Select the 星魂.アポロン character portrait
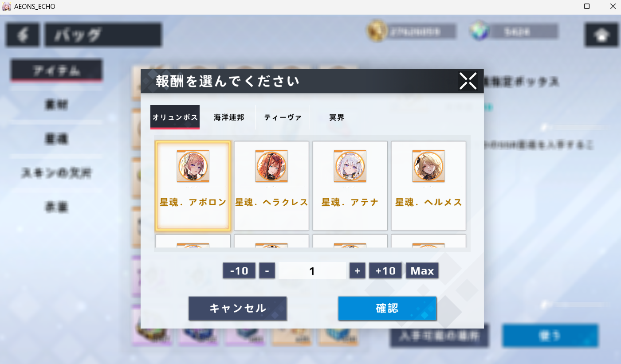 coord(193,166)
